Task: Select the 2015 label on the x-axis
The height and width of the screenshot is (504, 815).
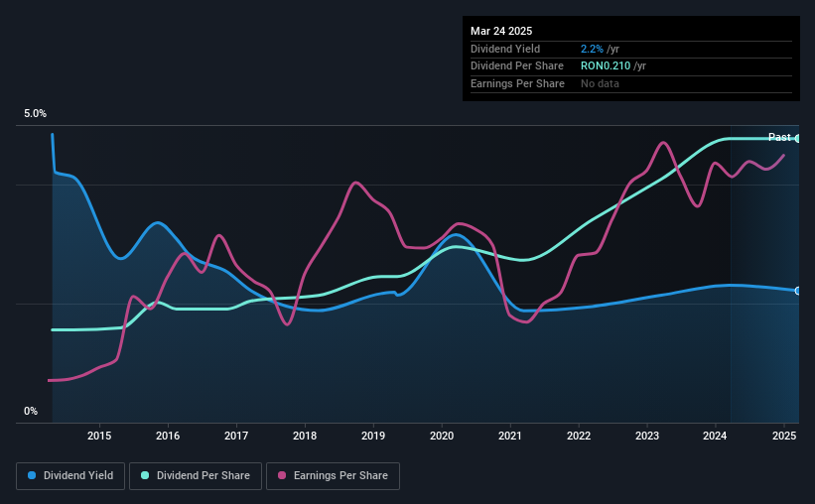Action: [x=99, y=436]
